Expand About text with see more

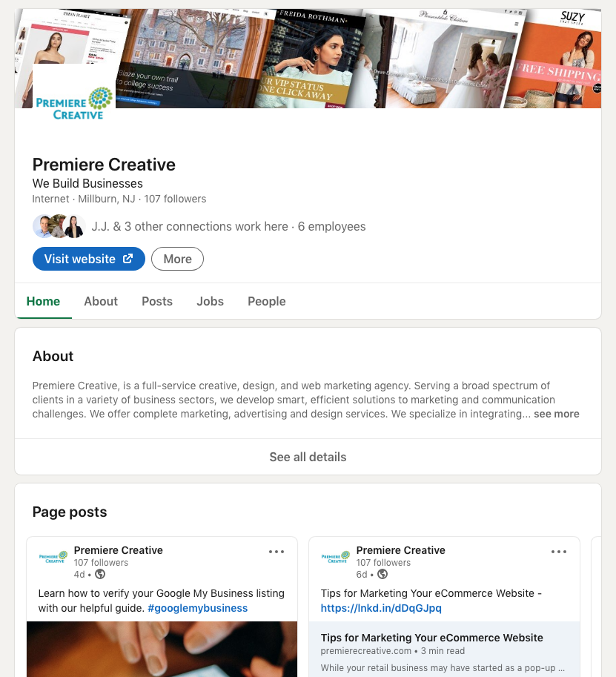pos(557,414)
